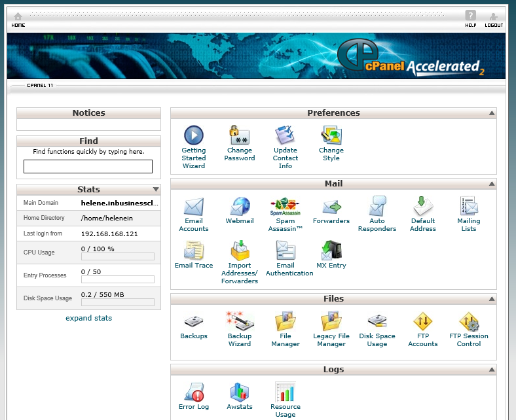
Task: Click the LOGOUT label in header
Action: coord(494,25)
